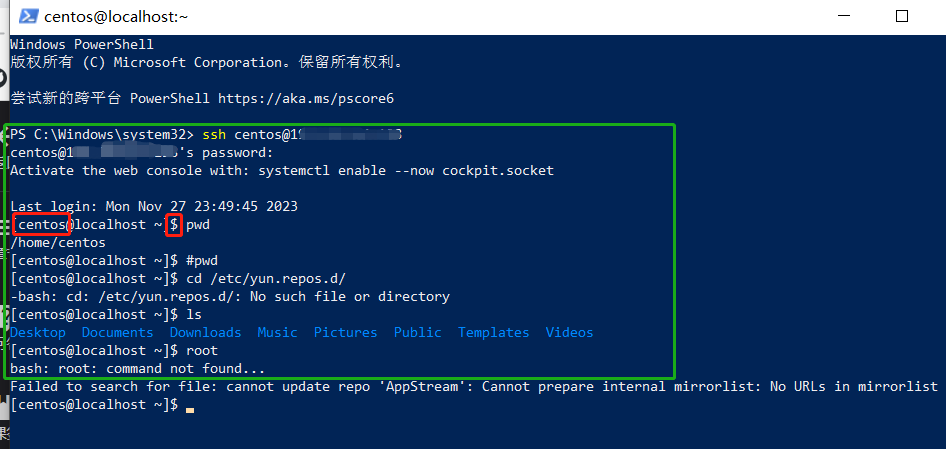The width and height of the screenshot is (946, 449).
Task: Click the Documents directory name
Action: click(x=118, y=333)
